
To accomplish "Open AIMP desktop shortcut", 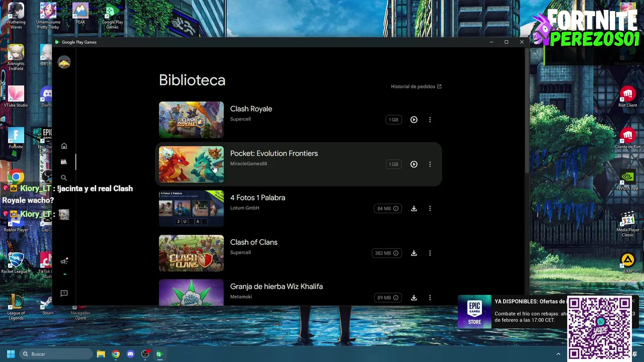I will click(627, 263).
